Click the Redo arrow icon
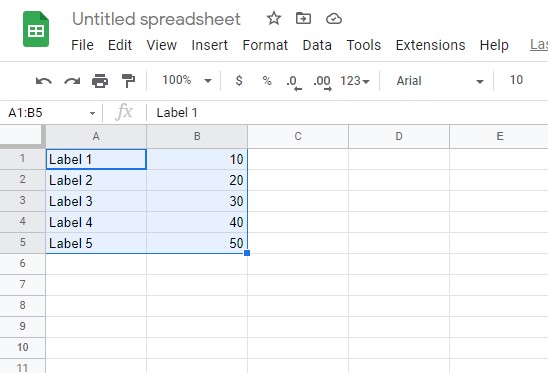The image size is (548, 373). tap(72, 81)
